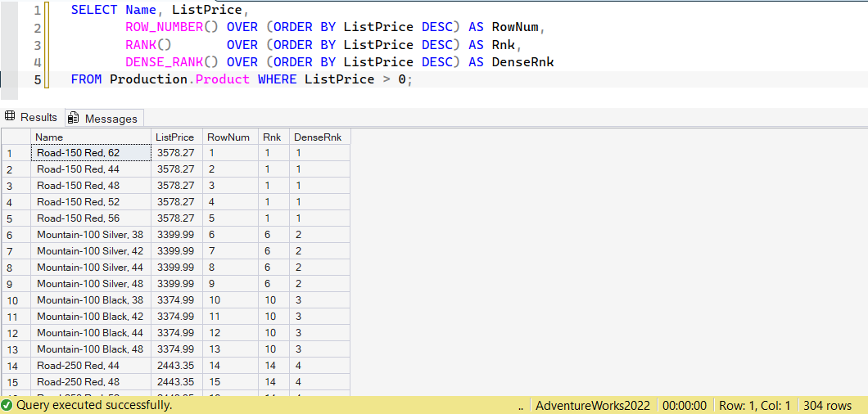868x414 pixels.
Task: Click cell 'Mountain-100 Black, 42'
Action: [x=91, y=316]
